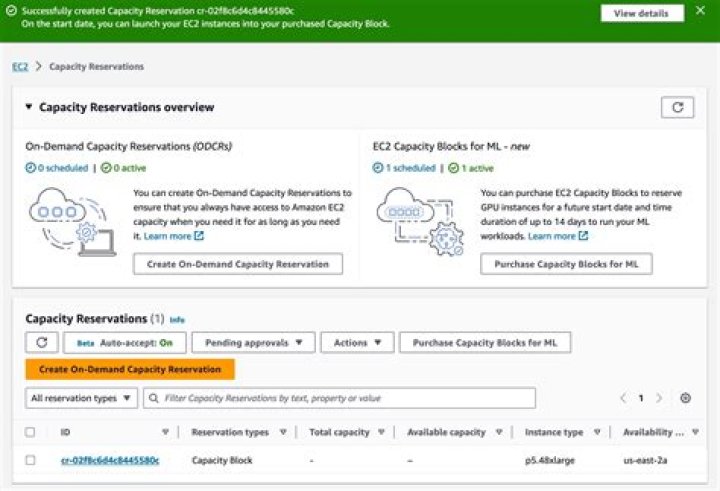Screen dimensions: 720x491
Task: Open All reservation types filter dropdown
Action: click(81, 398)
